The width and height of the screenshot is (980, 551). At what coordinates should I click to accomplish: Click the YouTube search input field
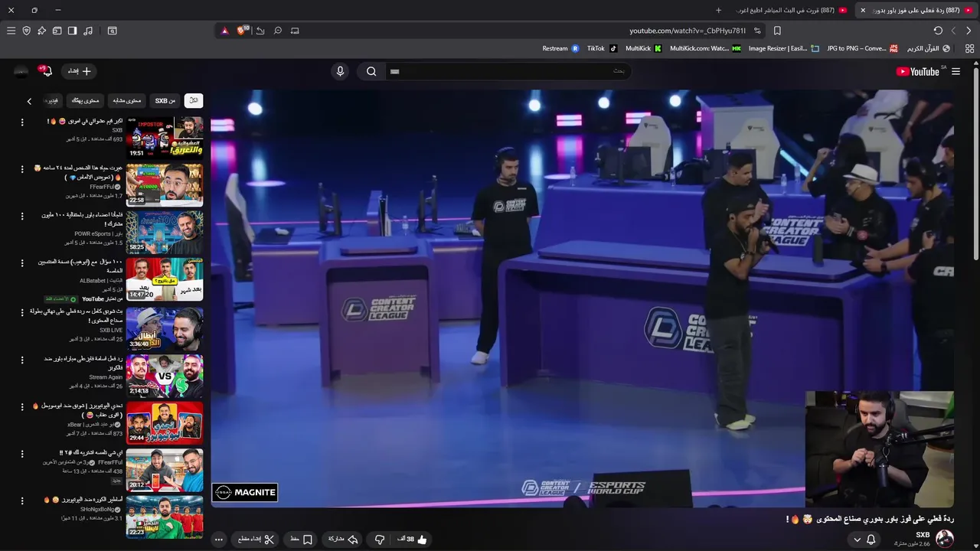pyautogui.click(x=509, y=71)
